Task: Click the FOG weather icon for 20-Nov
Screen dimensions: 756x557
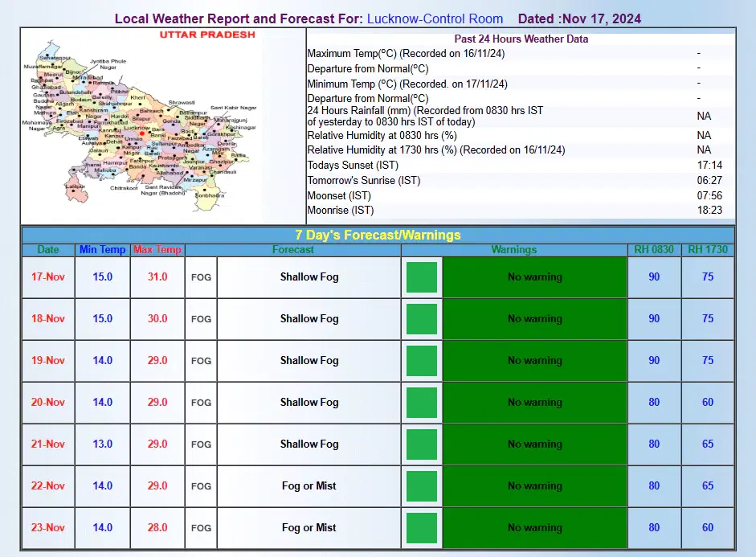Action: coord(201,403)
